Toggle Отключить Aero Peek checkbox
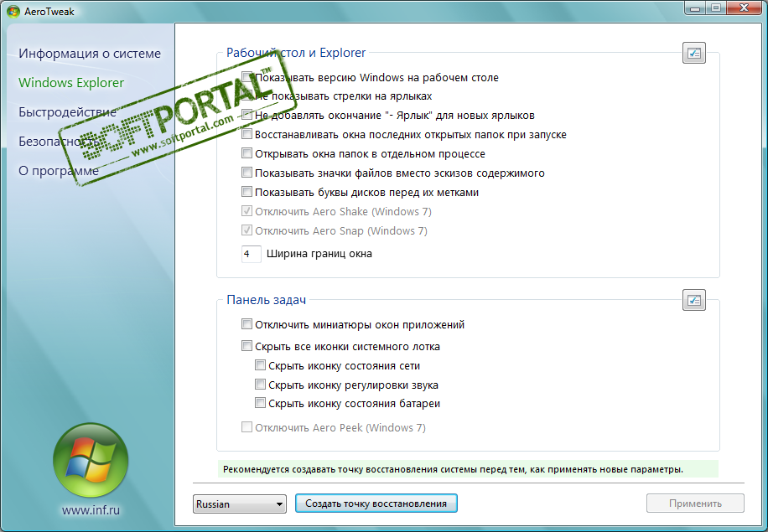Screen dimensions: 768x532 246,426
